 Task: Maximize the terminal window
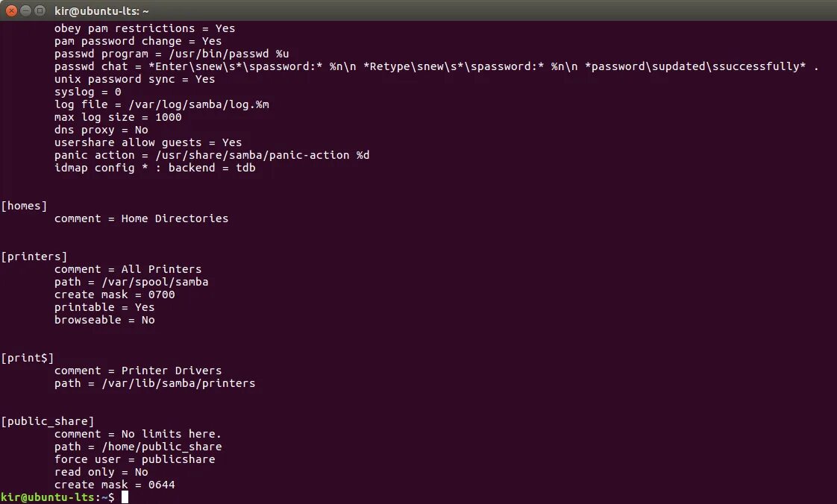coord(40,10)
